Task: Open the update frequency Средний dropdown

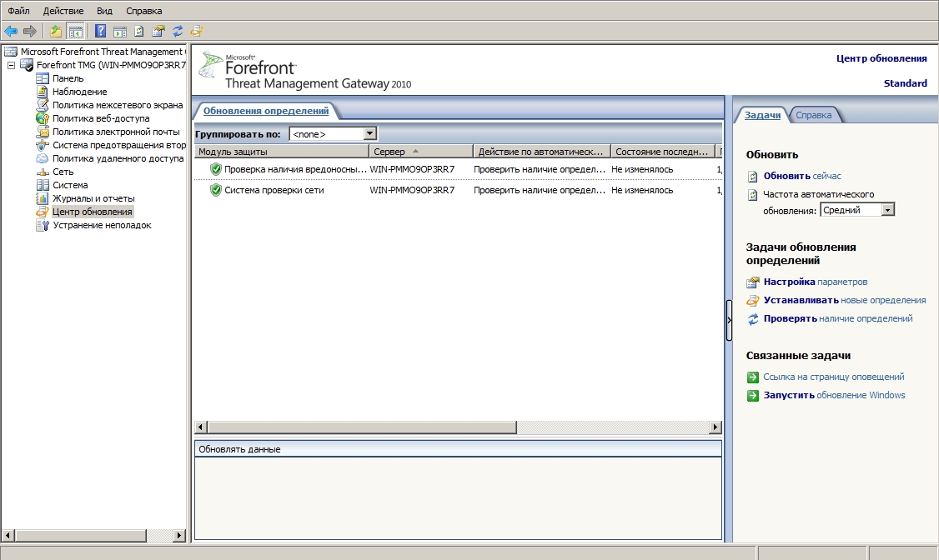Action: point(887,210)
